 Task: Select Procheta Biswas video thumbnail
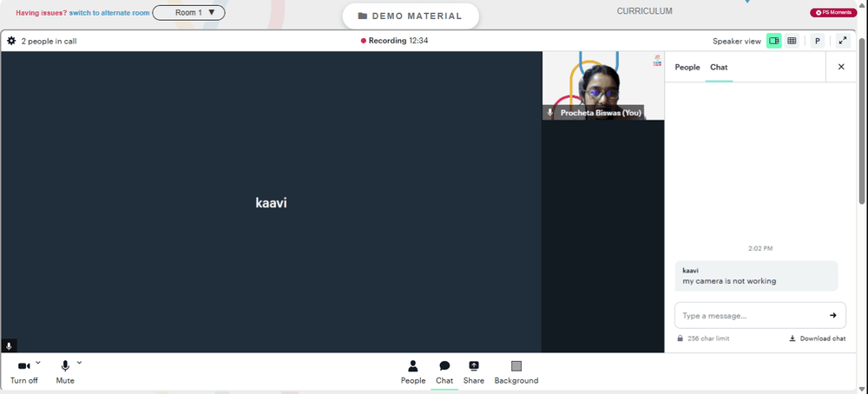click(603, 85)
